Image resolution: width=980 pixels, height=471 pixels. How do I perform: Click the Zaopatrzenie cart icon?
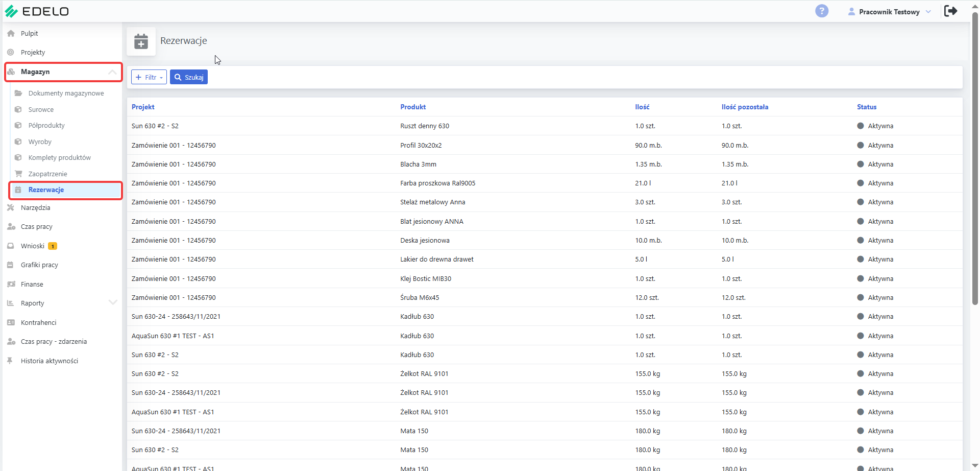[x=18, y=174]
